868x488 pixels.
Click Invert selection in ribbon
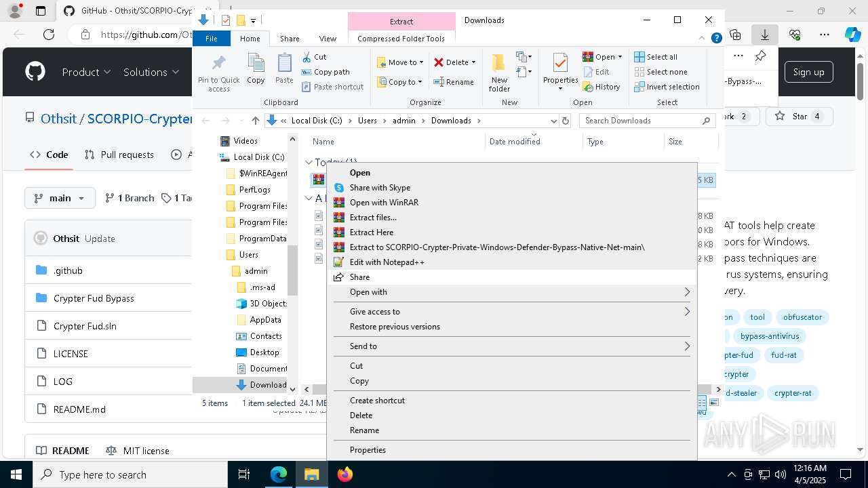click(x=667, y=87)
